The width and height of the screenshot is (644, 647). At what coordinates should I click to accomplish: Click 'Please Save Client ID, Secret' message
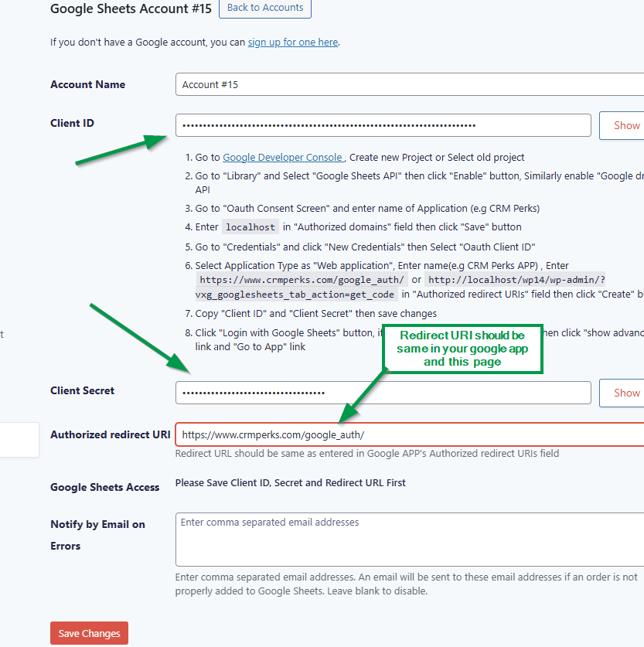tap(291, 483)
